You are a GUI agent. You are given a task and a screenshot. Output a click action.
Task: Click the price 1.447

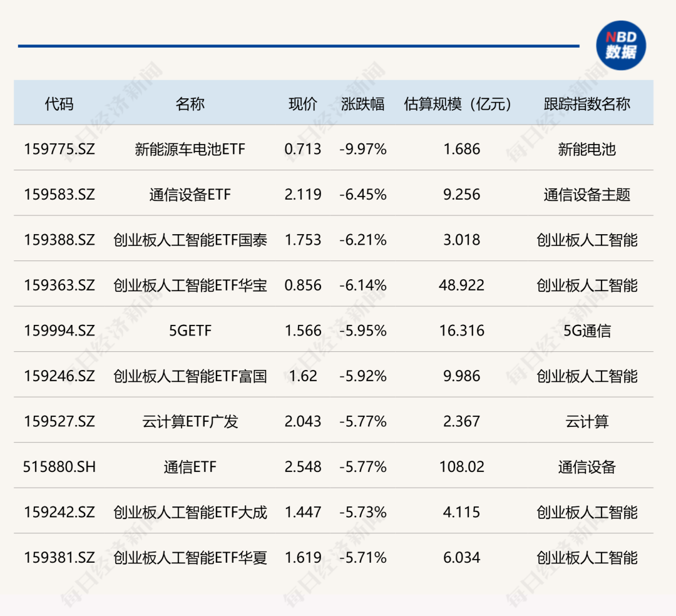coord(303,512)
